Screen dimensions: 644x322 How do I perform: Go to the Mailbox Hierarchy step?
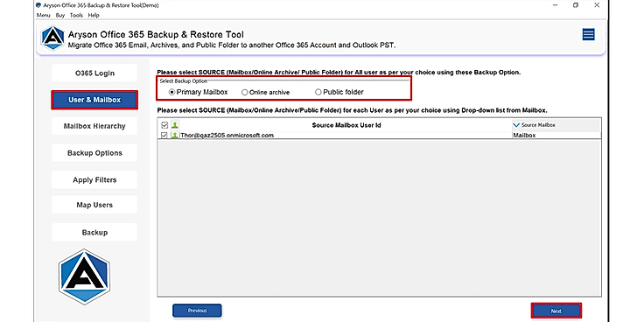click(94, 126)
